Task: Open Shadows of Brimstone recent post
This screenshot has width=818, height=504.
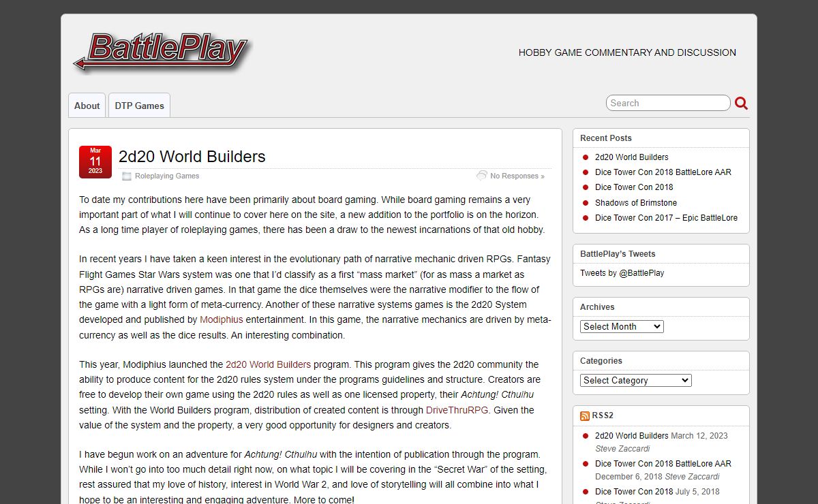Action: pyautogui.click(x=636, y=202)
